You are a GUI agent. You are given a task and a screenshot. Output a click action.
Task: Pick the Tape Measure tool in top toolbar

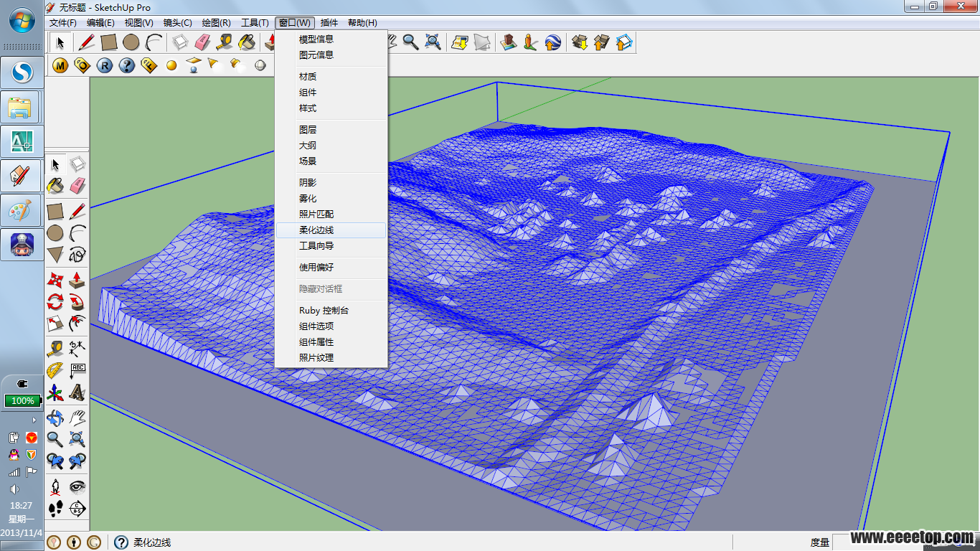tap(225, 42)
